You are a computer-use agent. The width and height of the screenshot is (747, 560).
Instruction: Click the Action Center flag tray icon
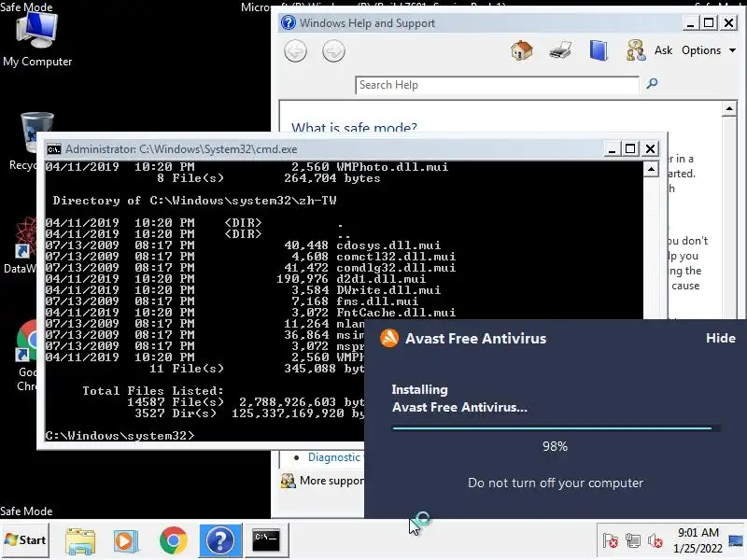pos(611,541)
